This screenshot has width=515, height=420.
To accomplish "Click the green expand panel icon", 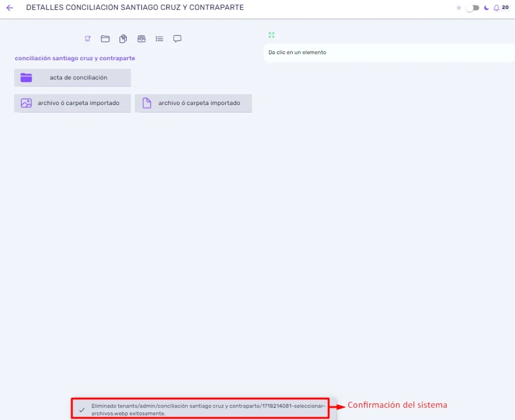I will point(271,35).
